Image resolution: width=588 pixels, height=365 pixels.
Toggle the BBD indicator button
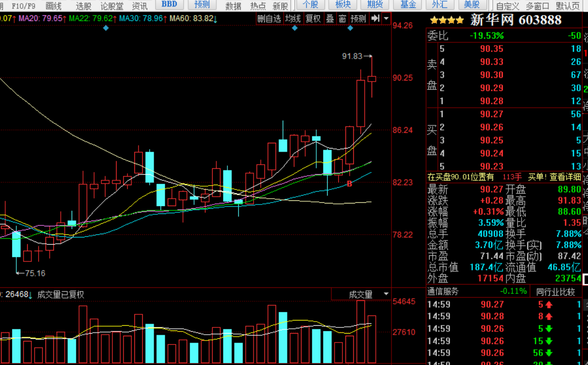(x=169, y=4)
